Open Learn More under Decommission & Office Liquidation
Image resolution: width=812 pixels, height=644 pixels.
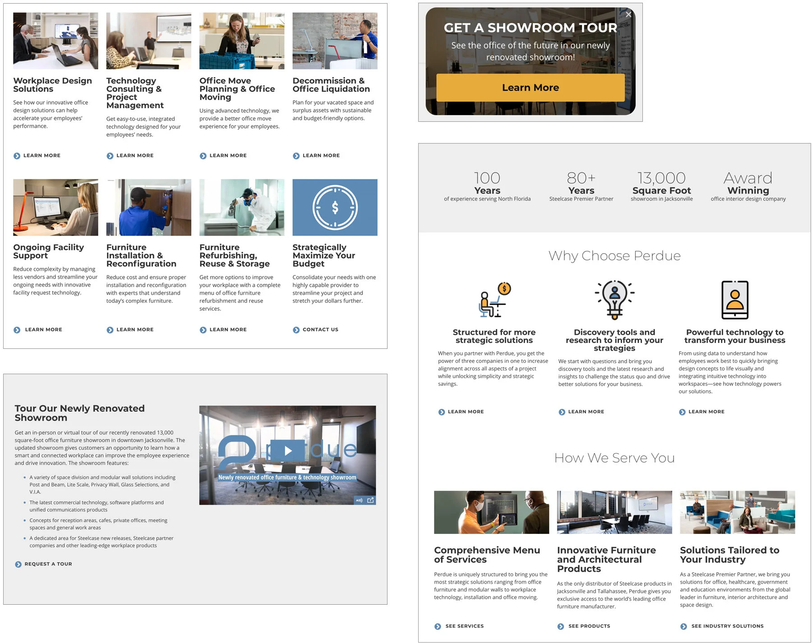[x=316, y=156]
